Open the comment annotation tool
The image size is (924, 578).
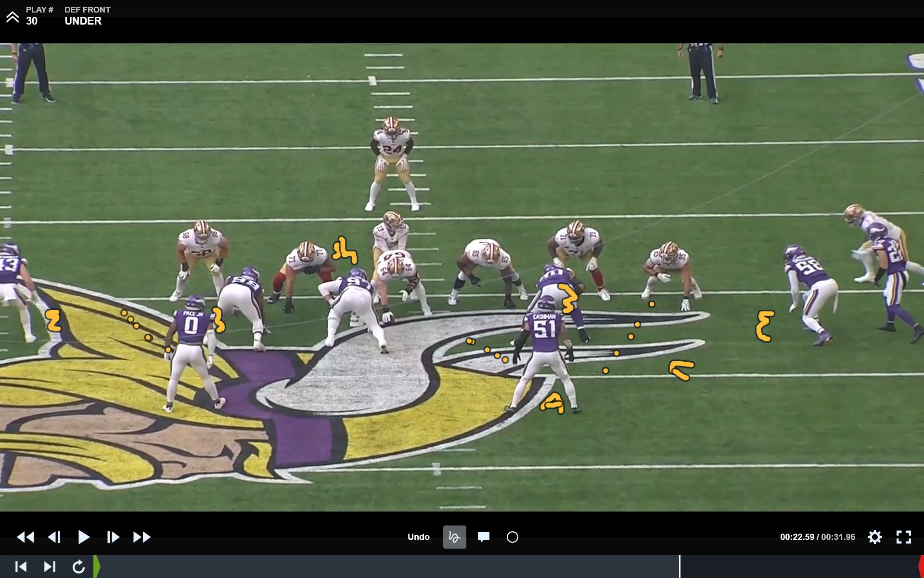484,537
